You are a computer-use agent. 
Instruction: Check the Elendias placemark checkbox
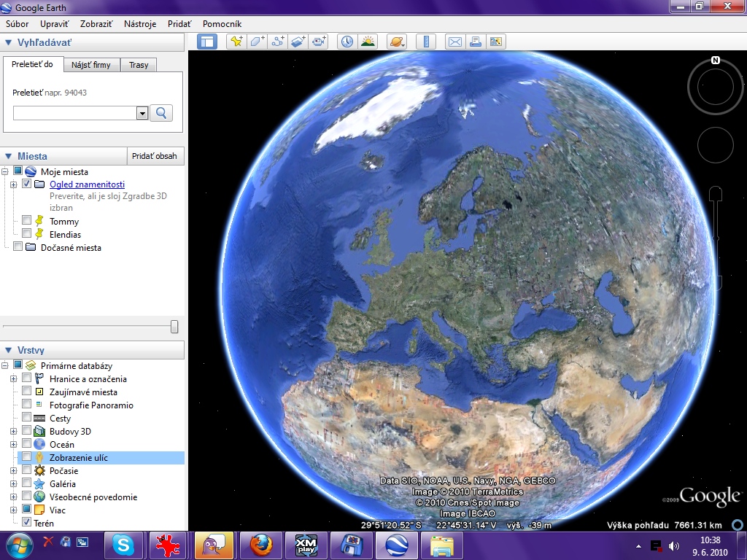[27, 233]
